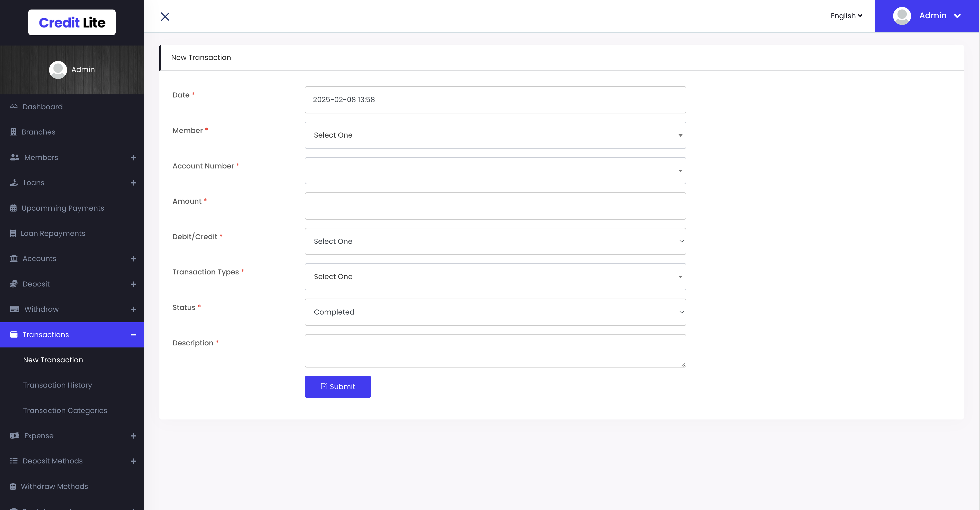The width and height of the screenshot is (980, 510).
Task: Open the Debit/Credit dropdown
Action: pos(495,241)
